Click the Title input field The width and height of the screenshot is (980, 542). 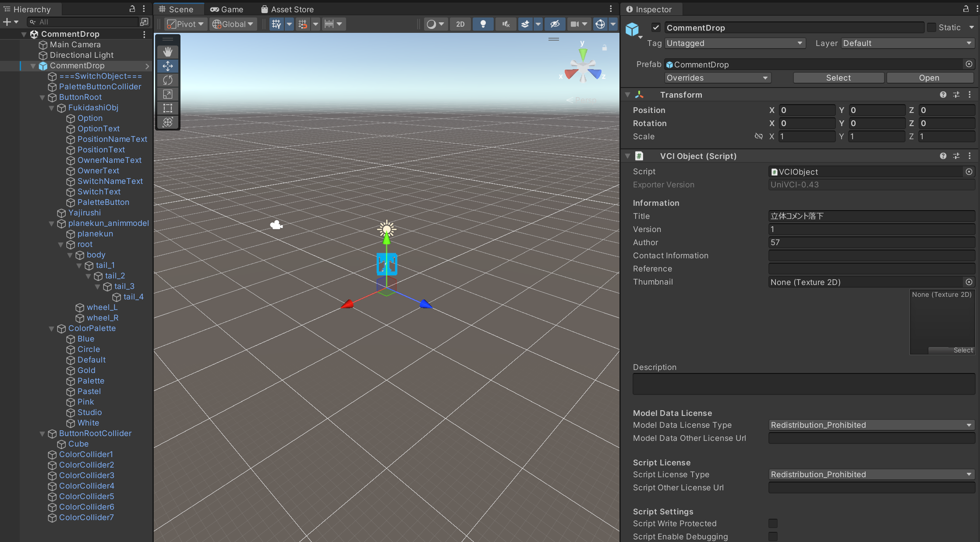coord(872,216)
